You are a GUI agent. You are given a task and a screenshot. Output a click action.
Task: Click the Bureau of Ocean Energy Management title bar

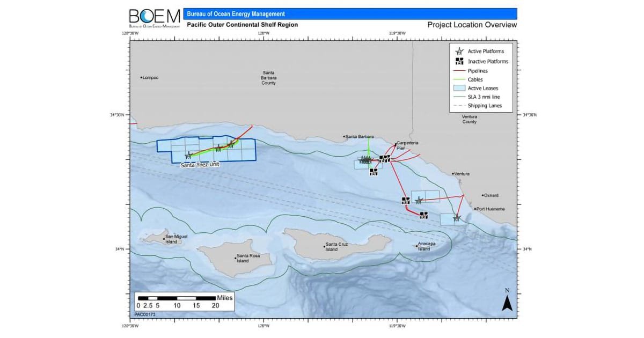(x=350, y=13)
